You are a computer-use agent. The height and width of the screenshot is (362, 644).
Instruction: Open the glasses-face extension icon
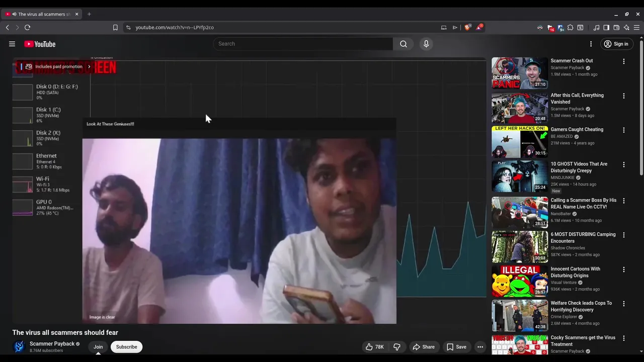click(540, 28)
